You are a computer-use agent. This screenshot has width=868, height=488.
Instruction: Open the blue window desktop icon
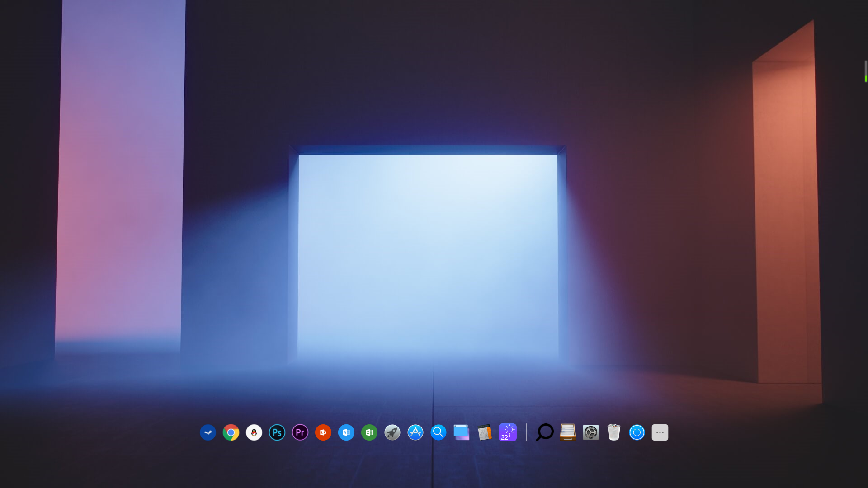(x=462, y=432)
